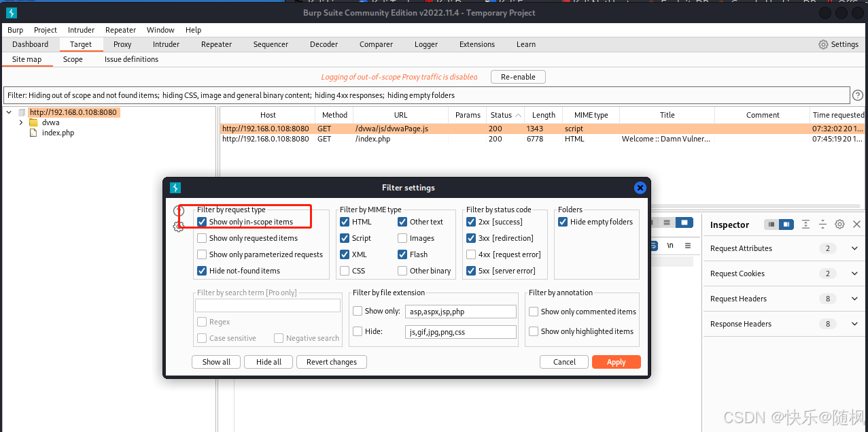
Task: Open the gear icon in Filter settings dialog
Action: pos(179,227)
